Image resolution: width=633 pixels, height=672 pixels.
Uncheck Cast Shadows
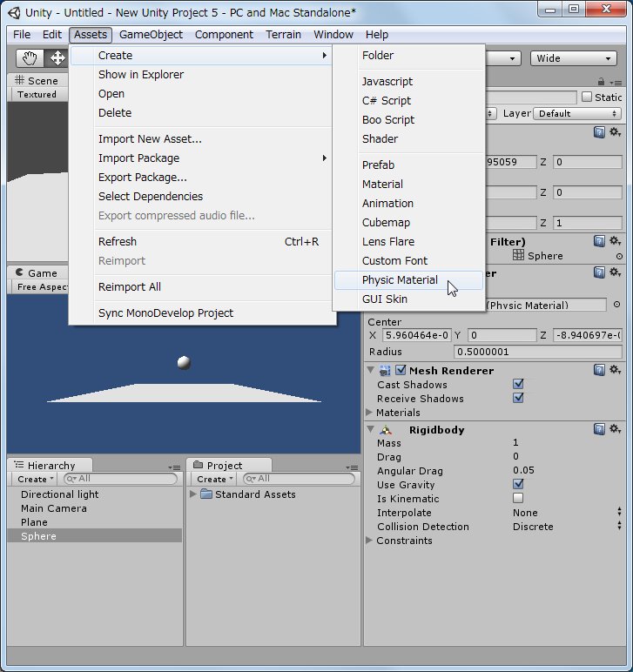pos(518,384)
